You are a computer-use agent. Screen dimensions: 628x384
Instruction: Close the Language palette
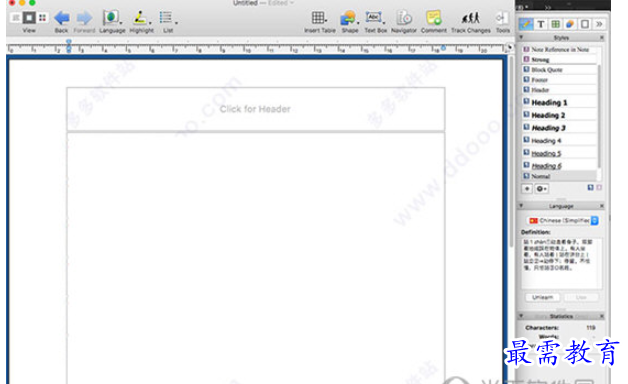pyautogui.click(x=602, y=205)
